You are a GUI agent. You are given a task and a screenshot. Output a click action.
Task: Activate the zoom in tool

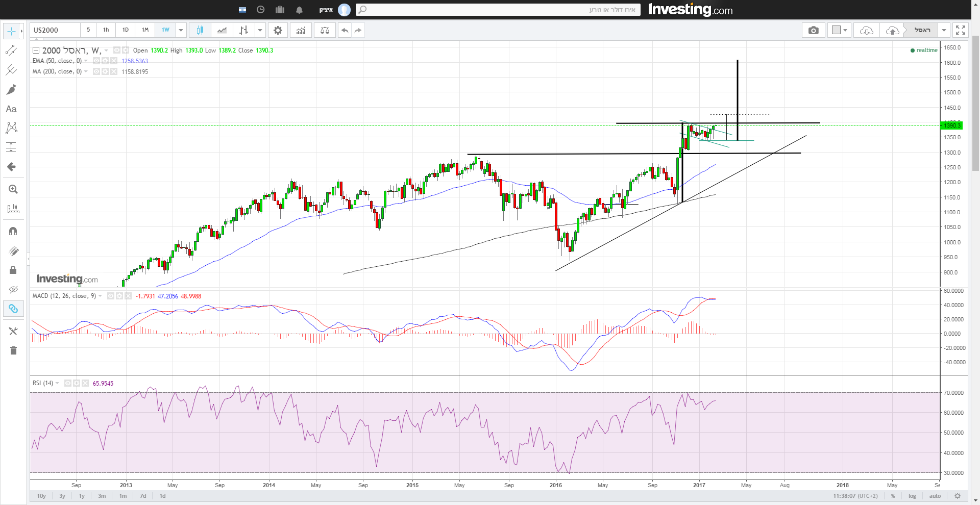[x=13, y=189]
